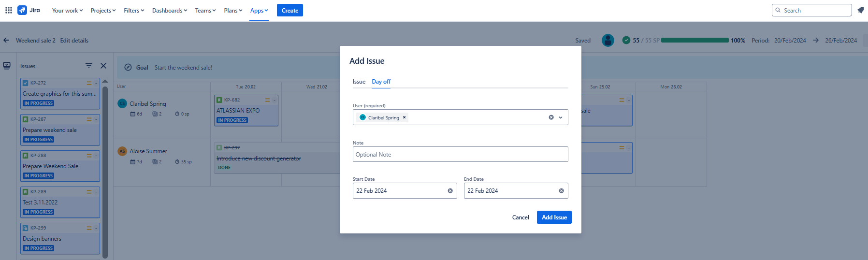Click Claribel Spring's CS avatar

pyautogui.click(x=123, y=103)
